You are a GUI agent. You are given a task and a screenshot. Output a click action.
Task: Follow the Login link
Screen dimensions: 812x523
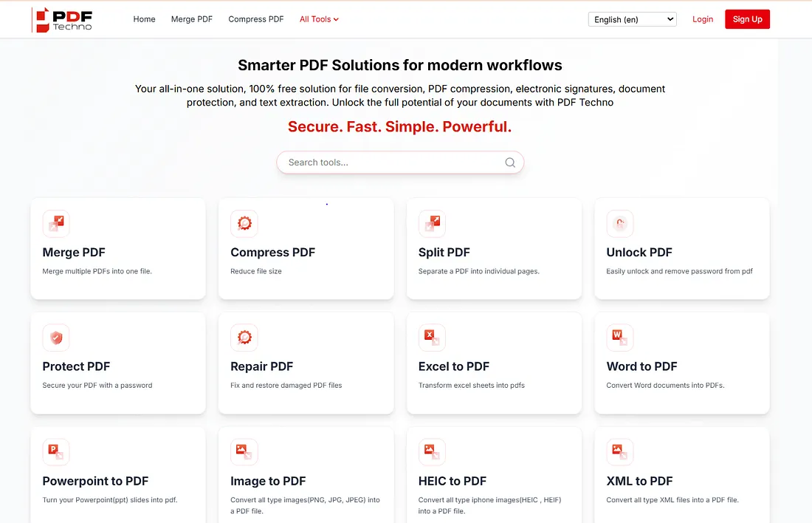tap(703, 19)
